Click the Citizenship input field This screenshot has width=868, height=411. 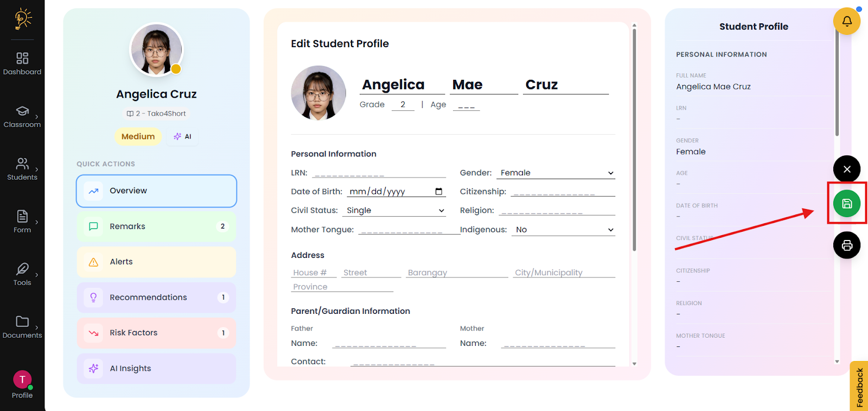[563, 192]
